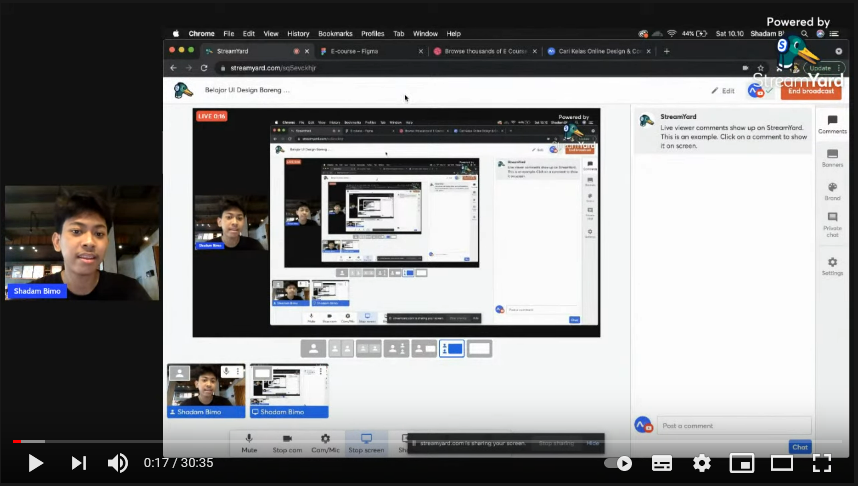Skip to the next video
This screenshot has height=486, width=858.
click(79, 463)
